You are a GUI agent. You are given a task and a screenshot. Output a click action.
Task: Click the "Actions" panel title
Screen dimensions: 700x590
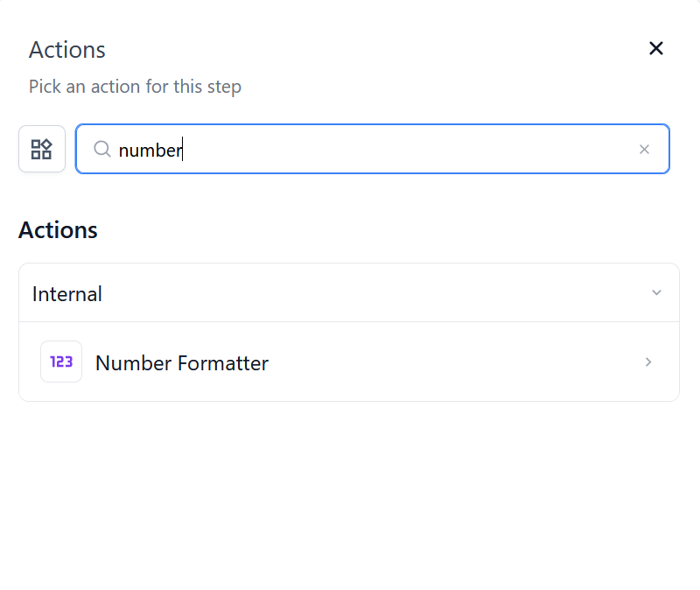point(67,50)
